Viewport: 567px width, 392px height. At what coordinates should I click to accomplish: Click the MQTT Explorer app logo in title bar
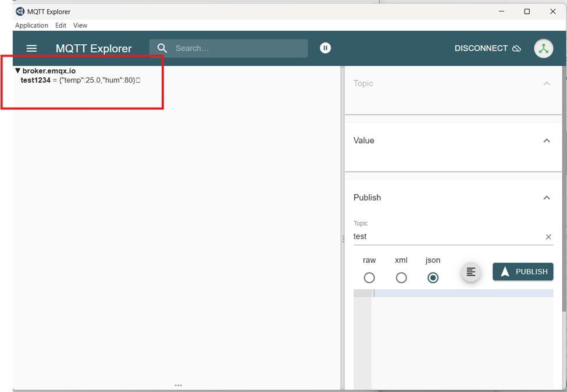tap(20, 11)
